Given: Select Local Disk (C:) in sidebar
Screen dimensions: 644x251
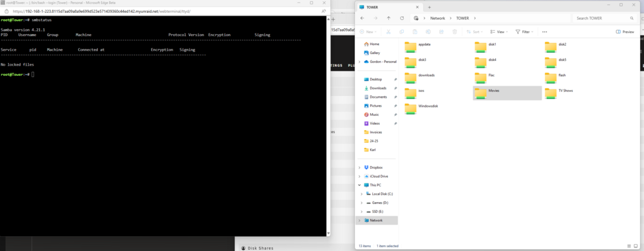Looking at the screenshot, I should pos(383,194).
